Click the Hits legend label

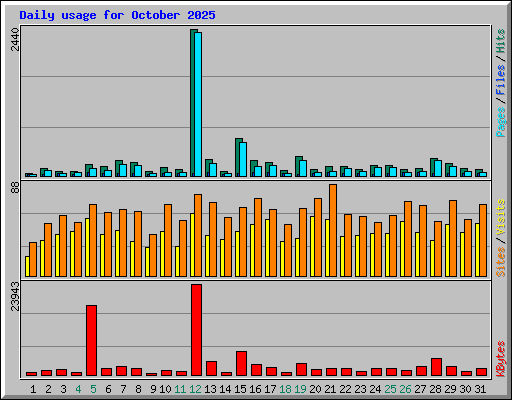click(501, 41)
